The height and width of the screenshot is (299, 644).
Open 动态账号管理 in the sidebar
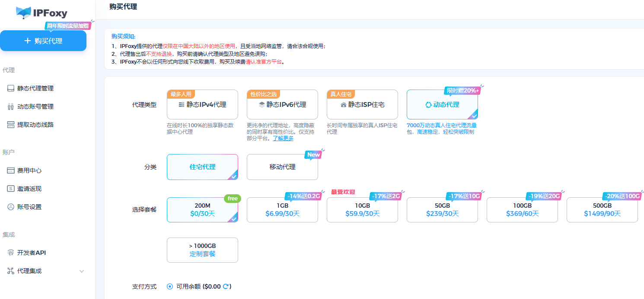pos(35,106)
